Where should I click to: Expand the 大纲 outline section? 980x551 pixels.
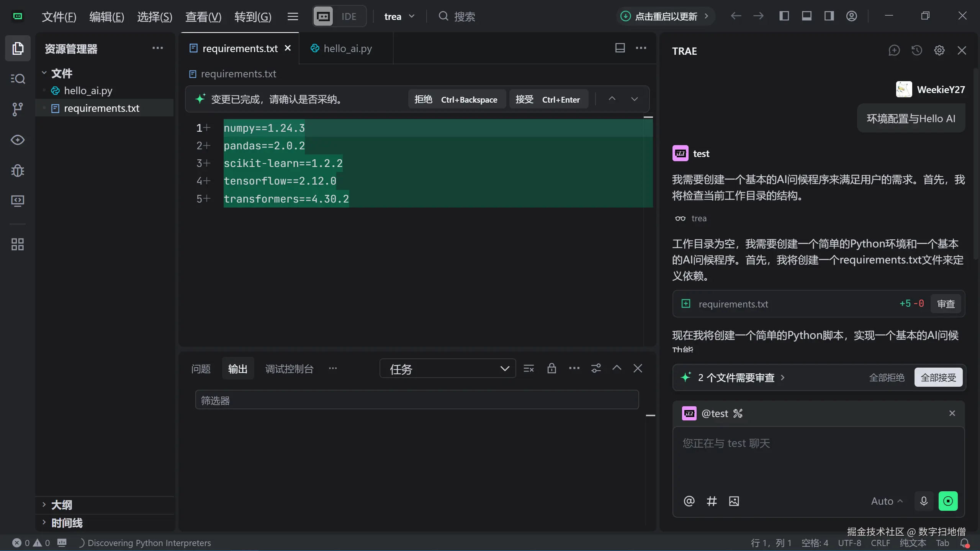tap(61, 505)
